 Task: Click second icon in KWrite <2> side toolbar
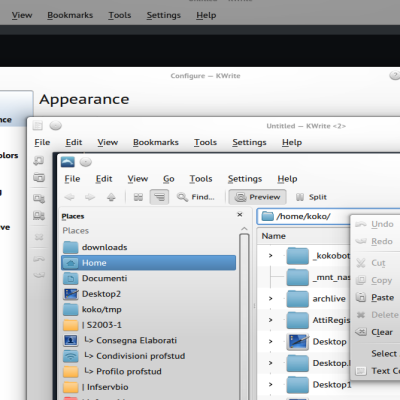[39, 178]
